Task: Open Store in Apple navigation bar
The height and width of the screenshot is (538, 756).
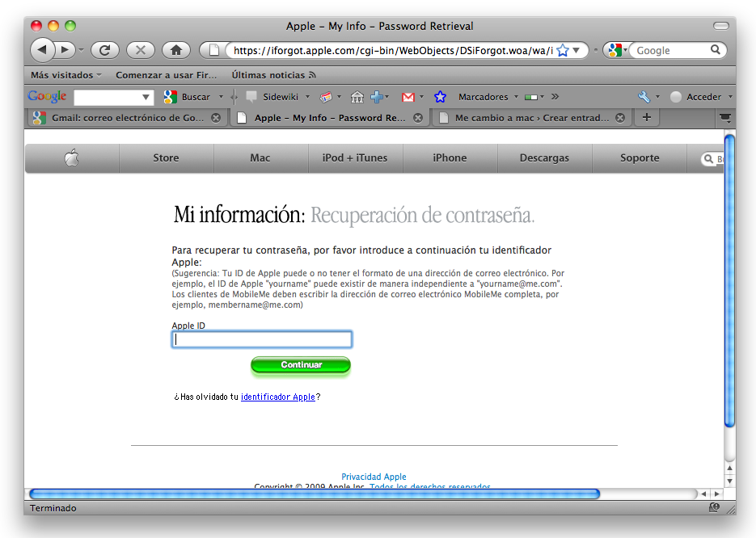Action: [x=166, y=158]
